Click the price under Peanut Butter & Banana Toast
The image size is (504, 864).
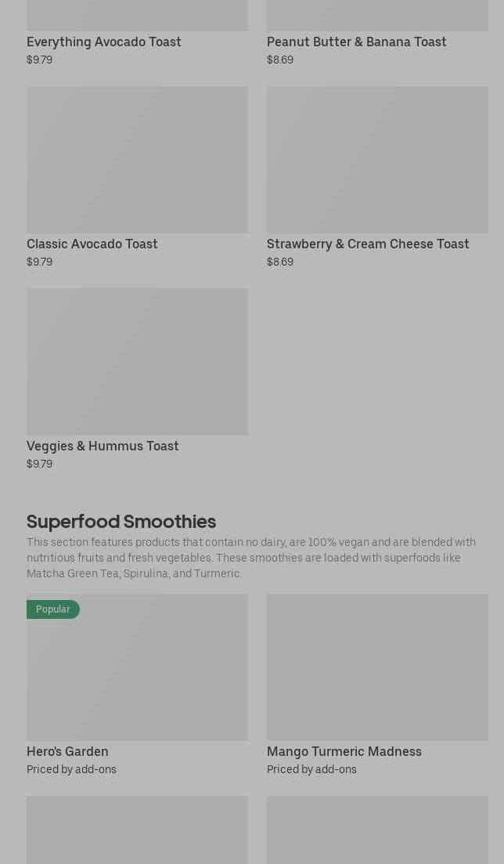(x=280, y=60)
